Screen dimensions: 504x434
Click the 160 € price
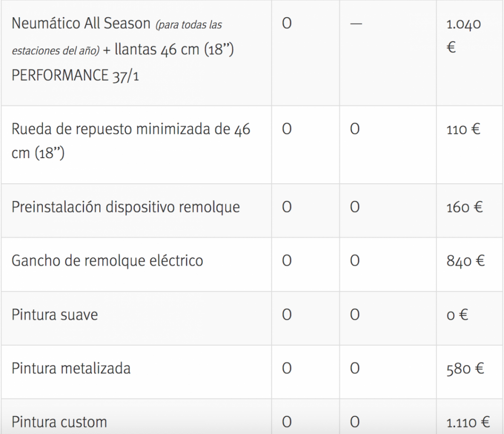click(464, 207)
